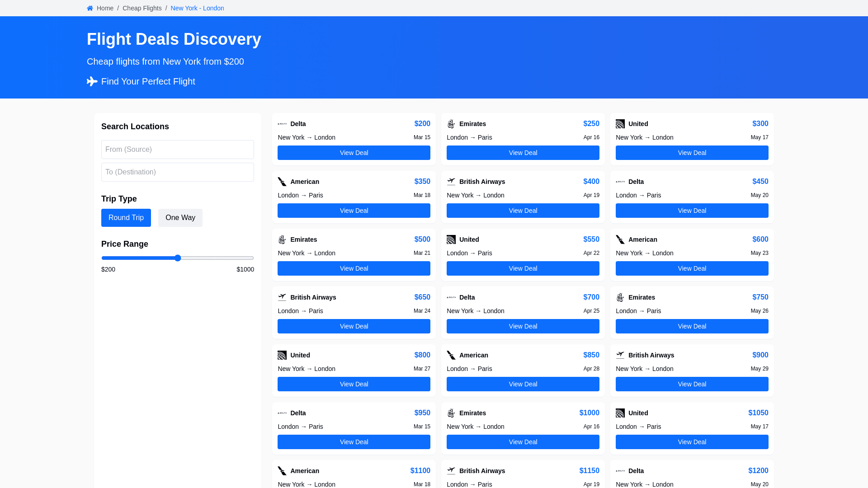The image size is (868, 488).
Task: Focus the From (Source) input field
Action: pos(178,150)
